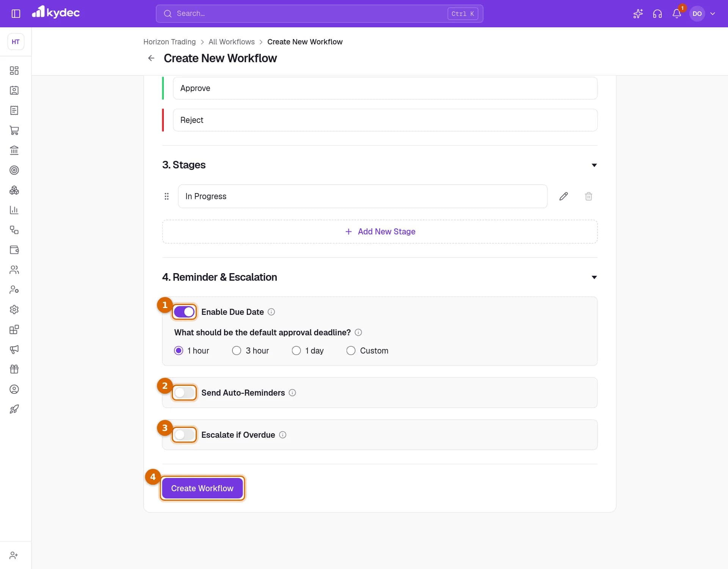Show info for Send Auto-Reminders
This screenshot has height=569, width=728.
pos(292,393)
